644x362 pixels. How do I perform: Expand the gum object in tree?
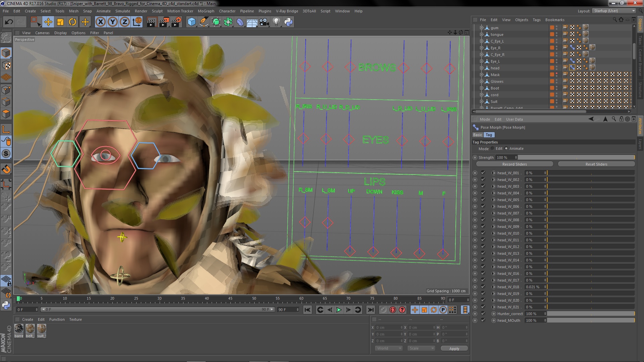(482, 28)
